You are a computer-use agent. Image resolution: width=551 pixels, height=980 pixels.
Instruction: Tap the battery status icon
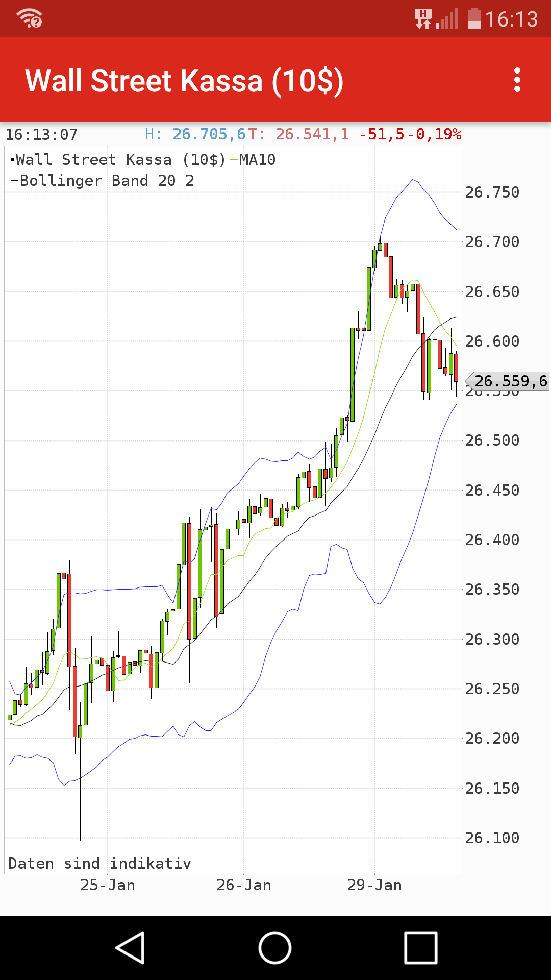(x=474, y=18)
